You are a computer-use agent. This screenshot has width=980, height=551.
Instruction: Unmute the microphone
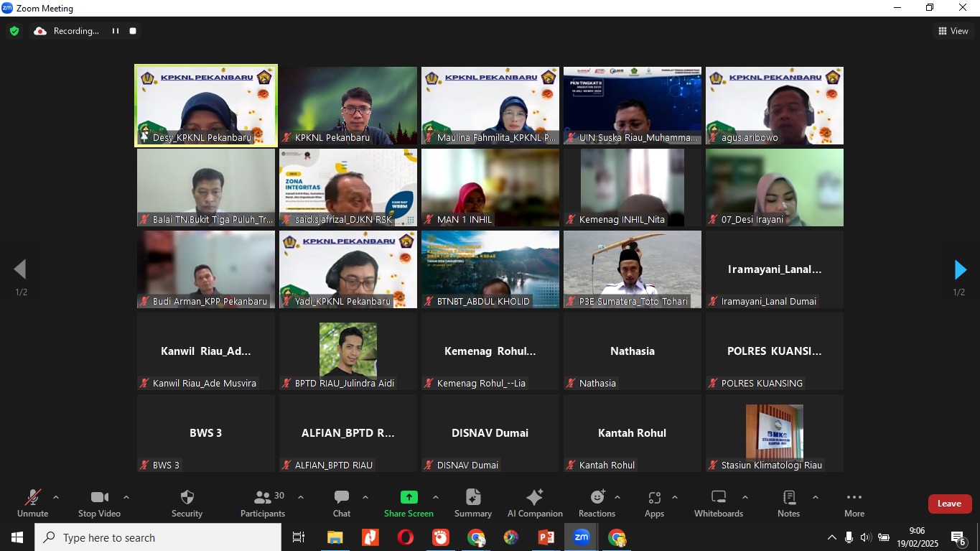click(32, 498)
